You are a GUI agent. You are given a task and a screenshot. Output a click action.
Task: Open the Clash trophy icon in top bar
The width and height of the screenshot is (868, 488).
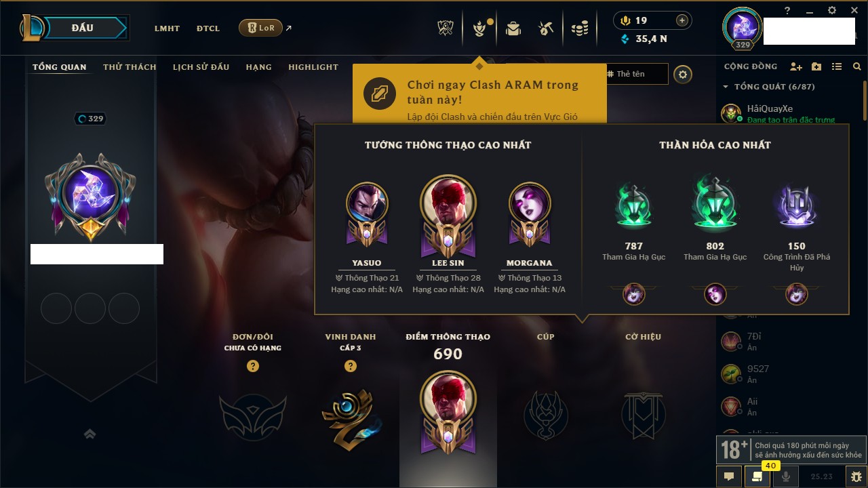pyautogui.click(x=446, y=28)
